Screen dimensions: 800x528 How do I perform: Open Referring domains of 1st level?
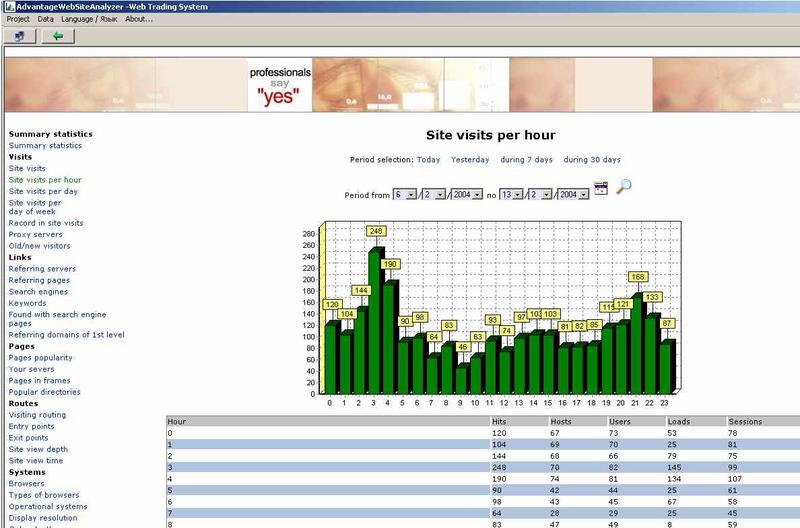(x=66, y=335)
